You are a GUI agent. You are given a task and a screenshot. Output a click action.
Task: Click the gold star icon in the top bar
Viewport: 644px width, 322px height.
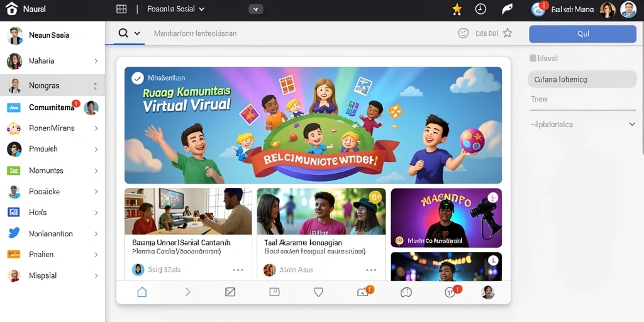click(x=457, y=9)
